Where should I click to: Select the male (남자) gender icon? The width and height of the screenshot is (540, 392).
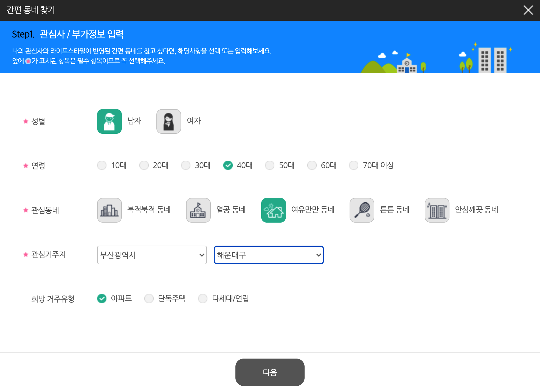(x=109, y=121)
